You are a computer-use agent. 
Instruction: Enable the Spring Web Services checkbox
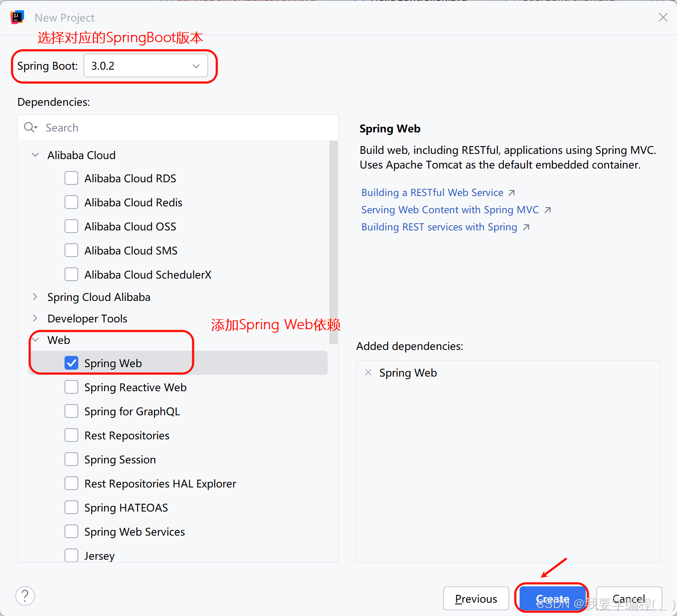tap(71, 531)
